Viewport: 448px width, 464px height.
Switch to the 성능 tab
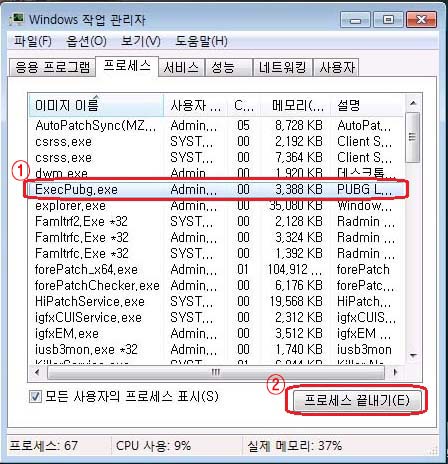pyautogui.click(x=229, y=68)
